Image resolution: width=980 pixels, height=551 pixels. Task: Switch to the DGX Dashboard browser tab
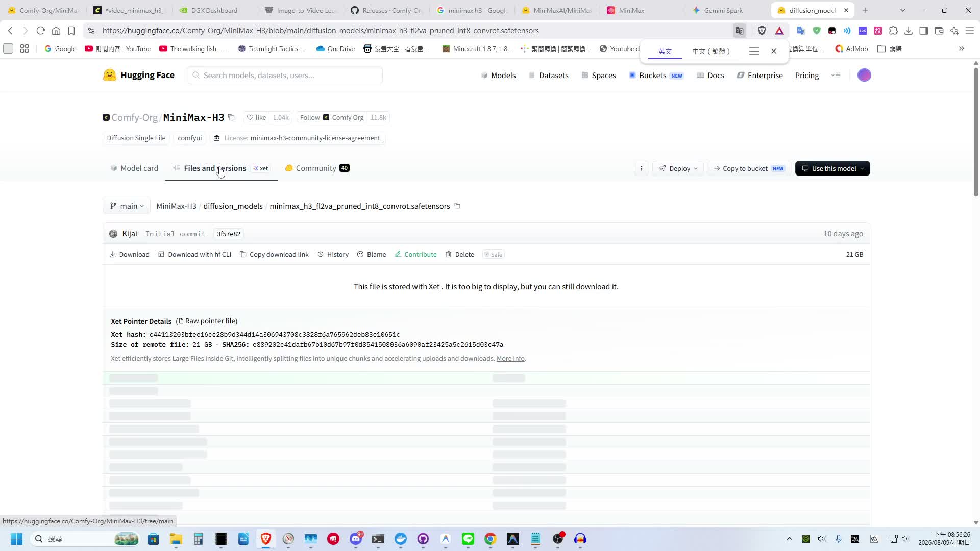pos(214,10)
